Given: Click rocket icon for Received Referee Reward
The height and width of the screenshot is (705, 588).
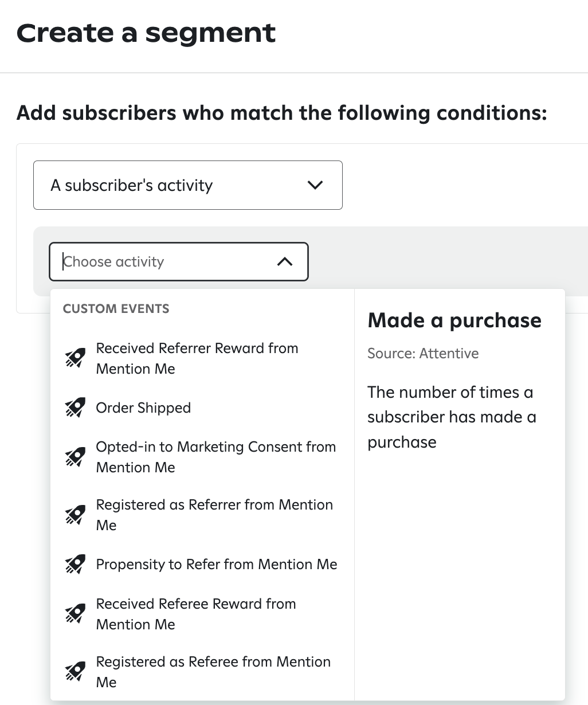Looking at the screenshot, I should [x=75, y=614].
